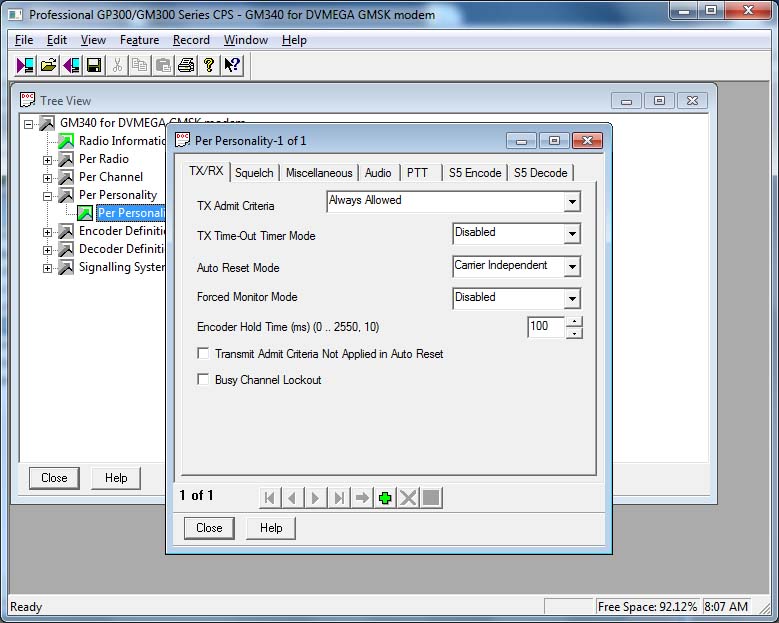Click the green Per Personality-1 tree icon
779x623 pixels.
pos(85,213)
